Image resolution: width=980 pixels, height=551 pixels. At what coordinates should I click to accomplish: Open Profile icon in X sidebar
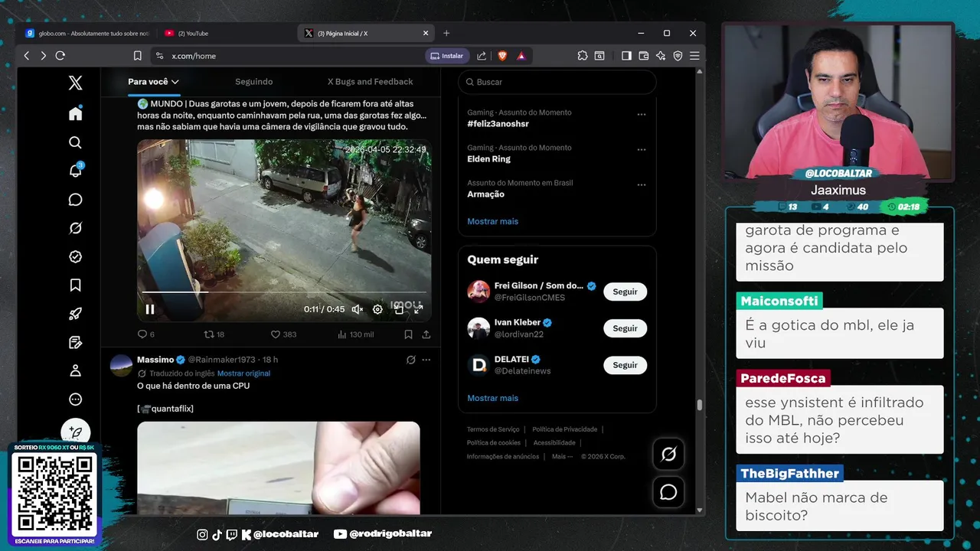75,370
